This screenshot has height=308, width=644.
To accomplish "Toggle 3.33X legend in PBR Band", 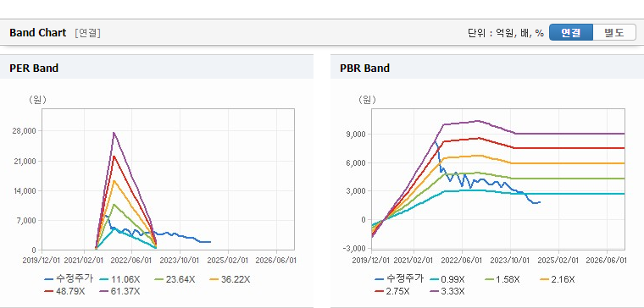I will (447, 291).
